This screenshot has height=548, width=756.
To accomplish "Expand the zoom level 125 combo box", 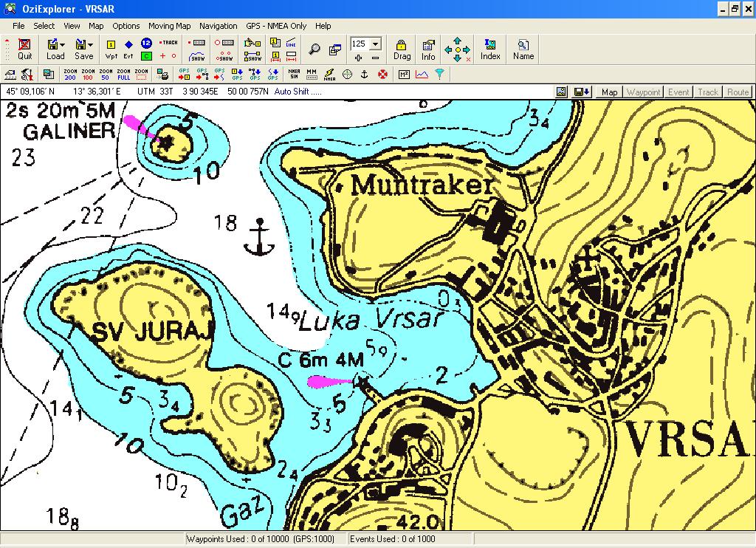I will (x=376, y=44).
